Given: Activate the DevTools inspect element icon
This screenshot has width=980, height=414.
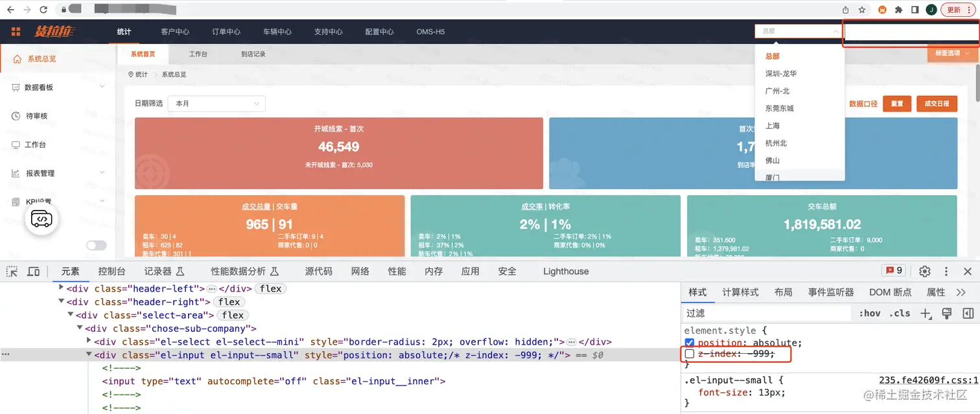Looking at the screenshot, I should (x=13, y=271).
